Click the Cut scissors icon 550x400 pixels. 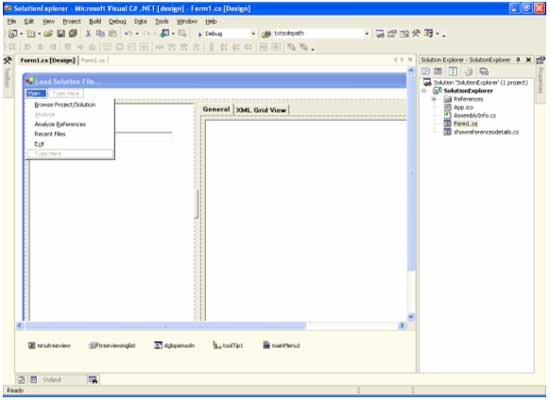coord(88,34)
